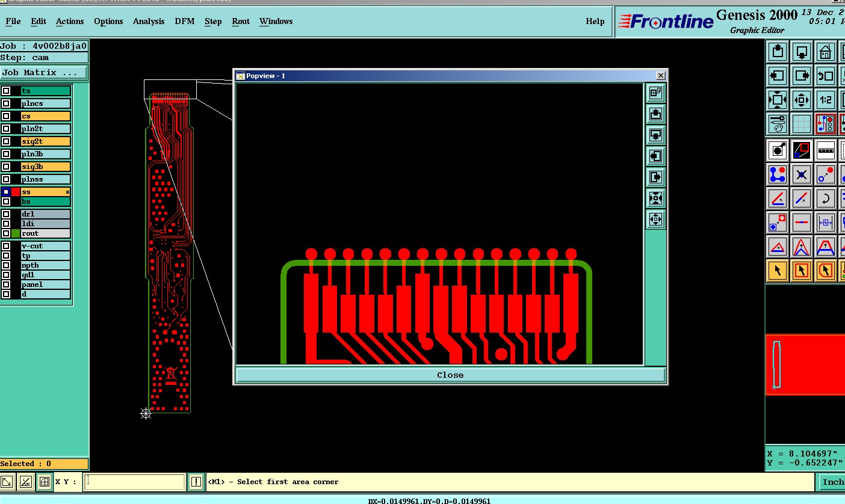845x504 pixels.
Task: Select the red and blue squares tool
Action: click(x=802, y=150)
